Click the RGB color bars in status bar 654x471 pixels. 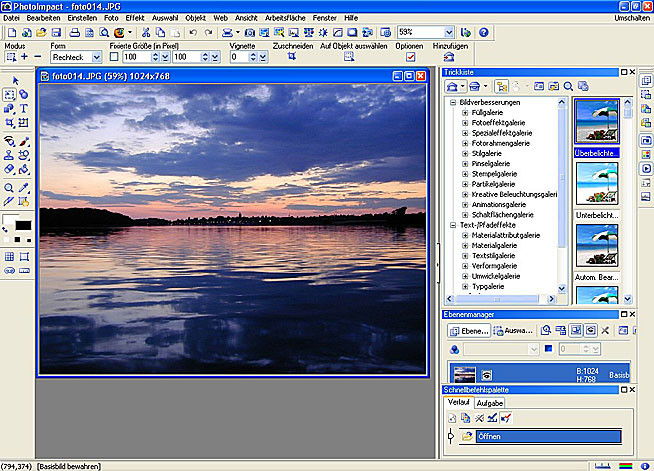625,466
